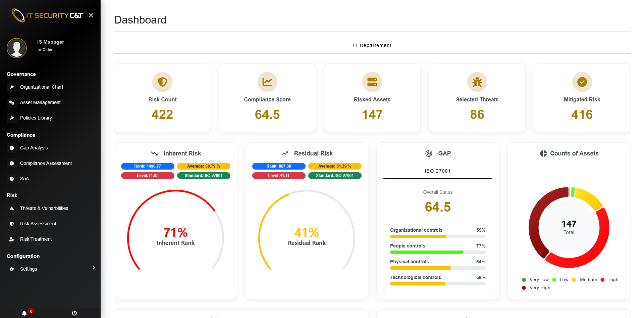Click the Risk Treatment entry

[36, 239]
